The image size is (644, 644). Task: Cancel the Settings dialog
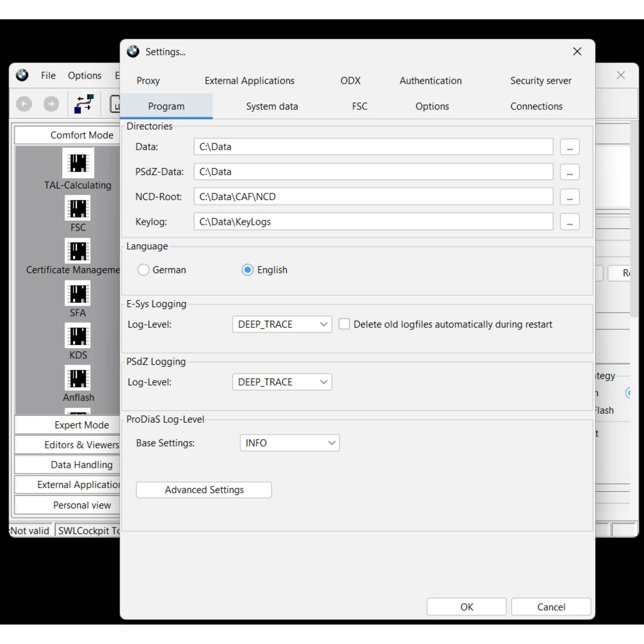coord(551,607)
